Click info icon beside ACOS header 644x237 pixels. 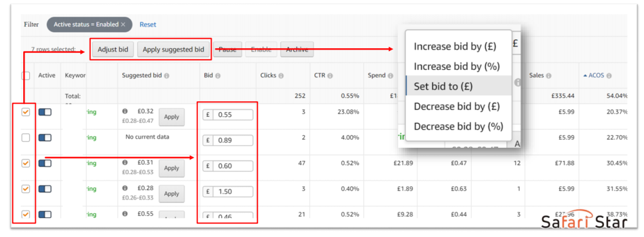609,76
